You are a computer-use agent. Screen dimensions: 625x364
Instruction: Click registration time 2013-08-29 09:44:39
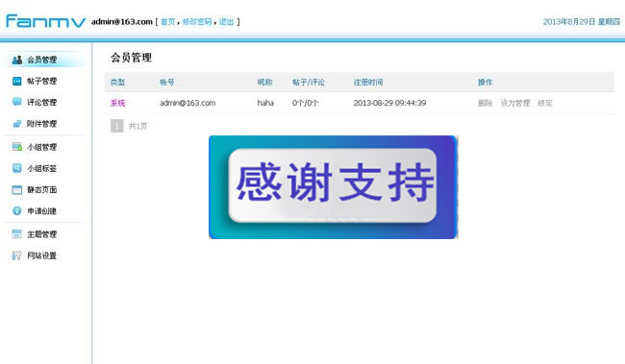coord(389,103)
